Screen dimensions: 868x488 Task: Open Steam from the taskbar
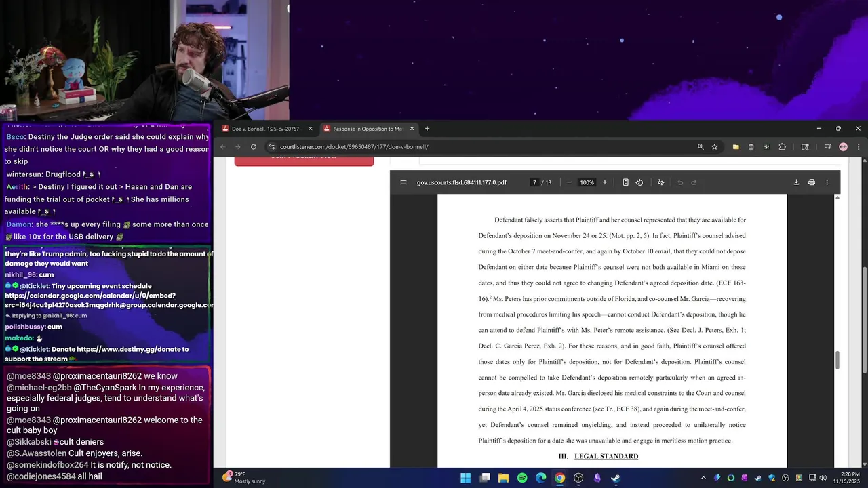point(616,478)
